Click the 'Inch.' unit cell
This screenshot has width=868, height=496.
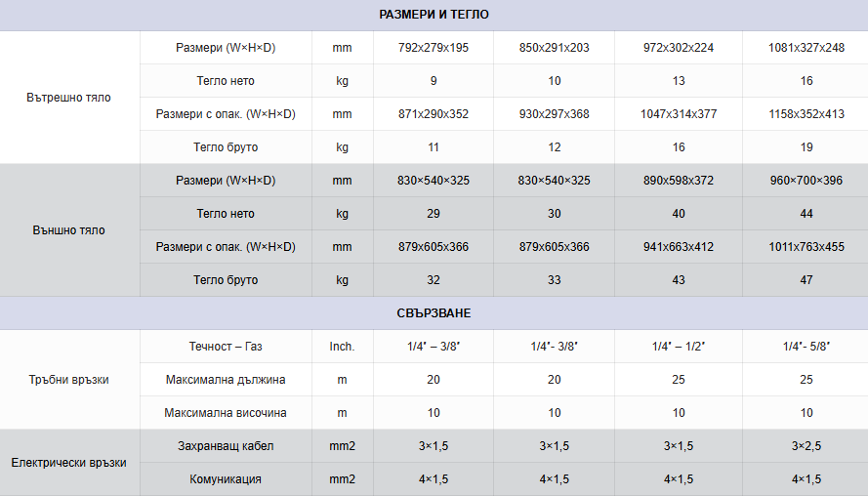tap(342, 347)
